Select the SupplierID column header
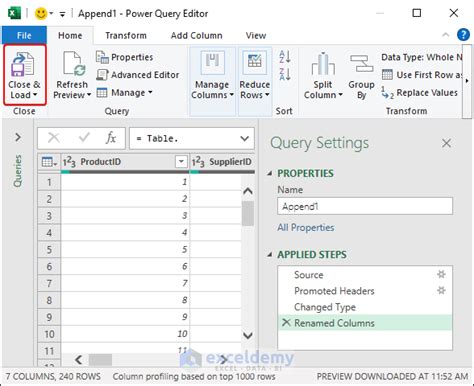The image size is (474, 386). coord(222,162)
